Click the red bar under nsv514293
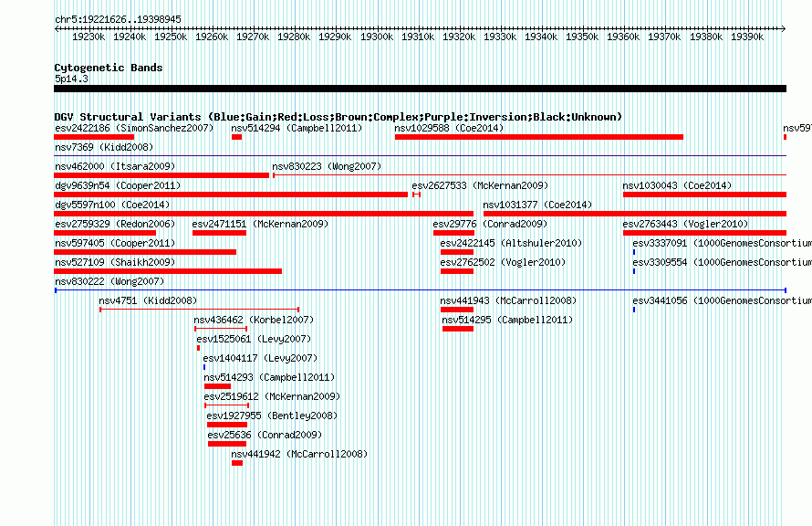The height and width of the screenshot is (526, 812). [217, 386]
